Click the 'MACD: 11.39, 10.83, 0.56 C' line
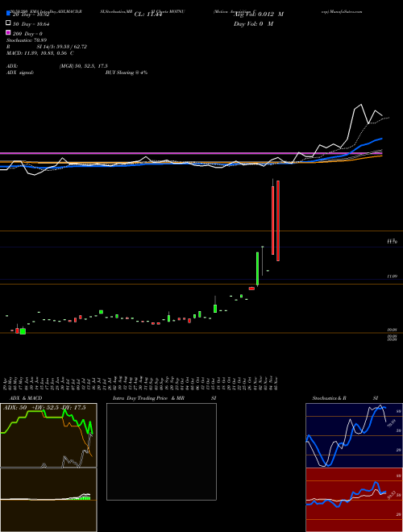 [x=40, y=53]
